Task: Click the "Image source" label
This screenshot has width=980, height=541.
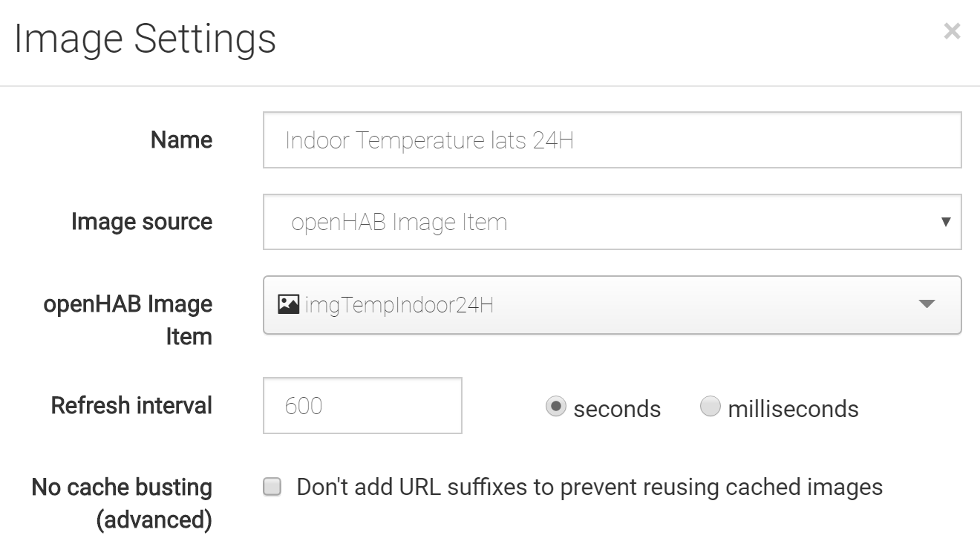Action: pyautogui.click(x=142, y=221)
